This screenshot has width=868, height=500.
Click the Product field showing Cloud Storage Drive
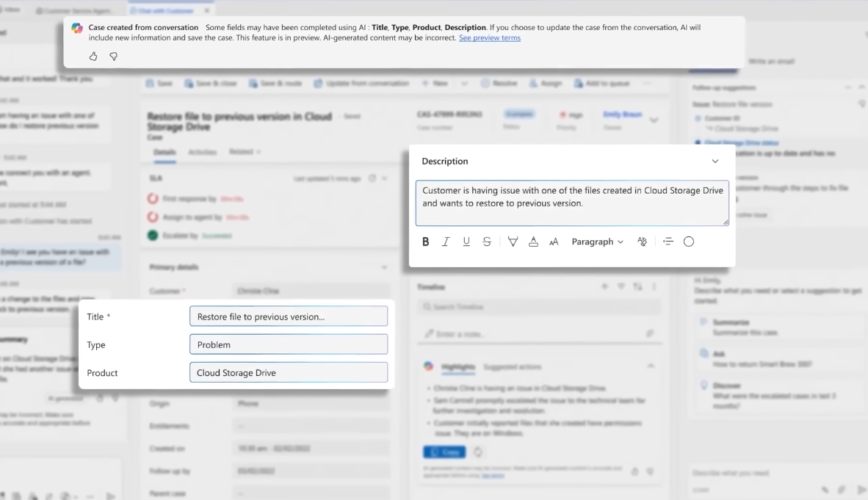[289, 372]
